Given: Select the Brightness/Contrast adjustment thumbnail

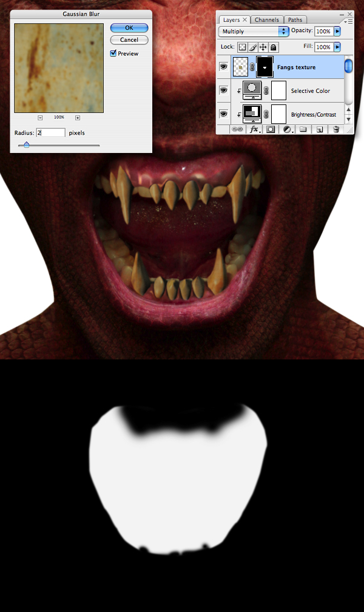Looking at the screenshot, I should click(x=252, y=114).
